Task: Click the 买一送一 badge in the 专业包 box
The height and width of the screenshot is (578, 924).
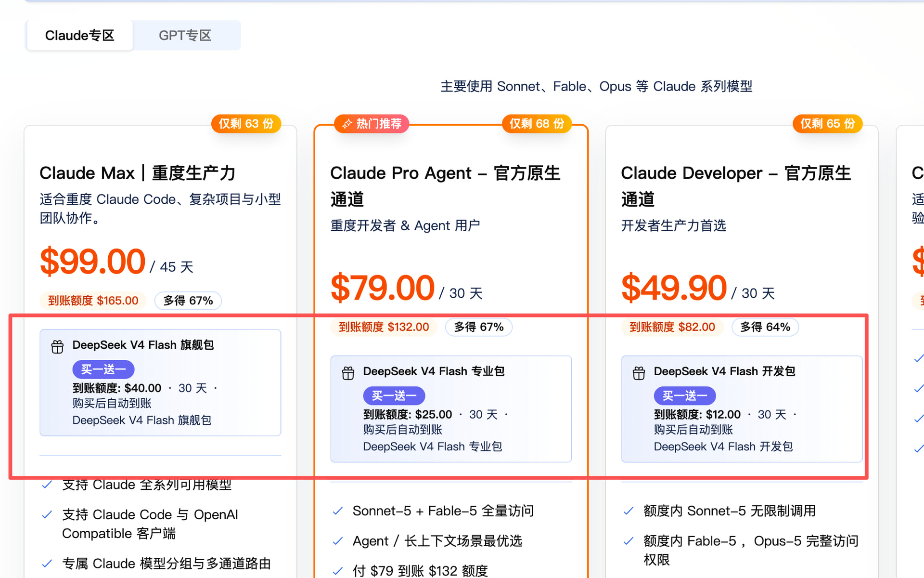Action: (x=394, y=396)
